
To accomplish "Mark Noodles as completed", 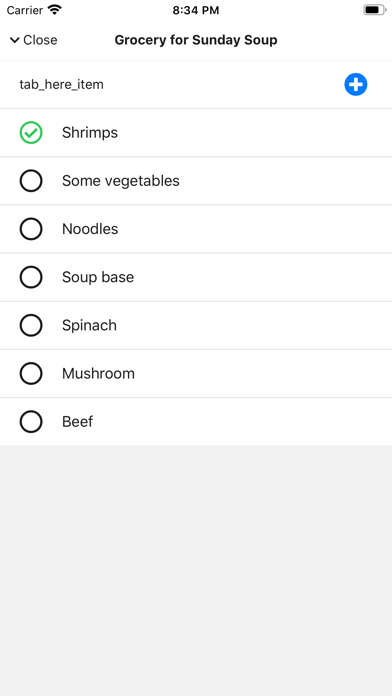I will [x=31, y=229].
